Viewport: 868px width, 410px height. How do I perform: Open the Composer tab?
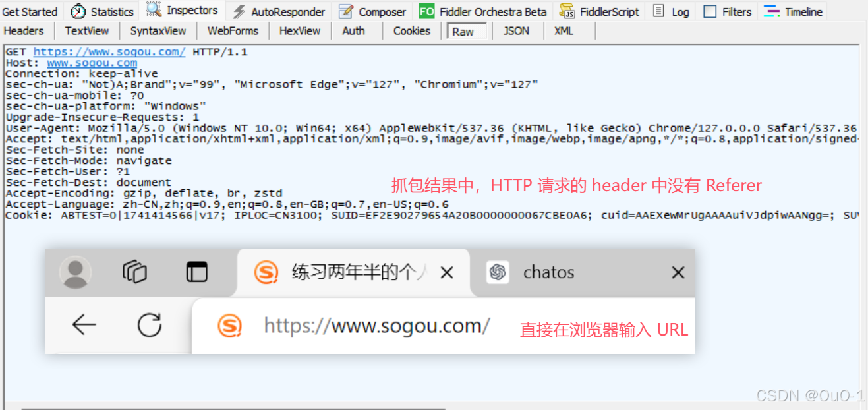pos(373,12)
